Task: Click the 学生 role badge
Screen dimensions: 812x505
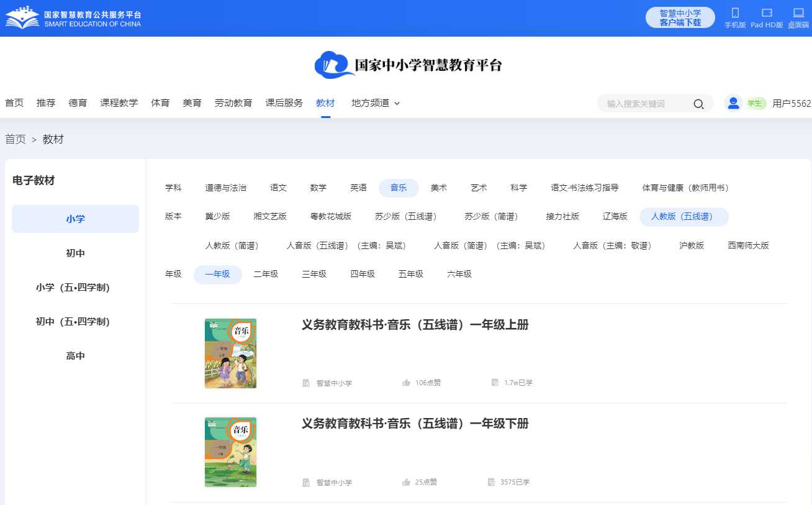Action: [755, 104]
